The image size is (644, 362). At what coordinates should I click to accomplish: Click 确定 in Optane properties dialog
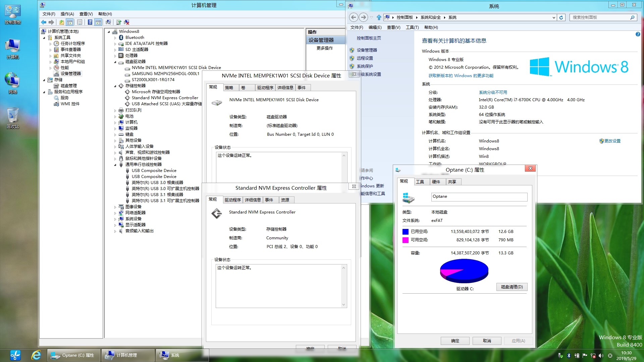tap(455, 341)
